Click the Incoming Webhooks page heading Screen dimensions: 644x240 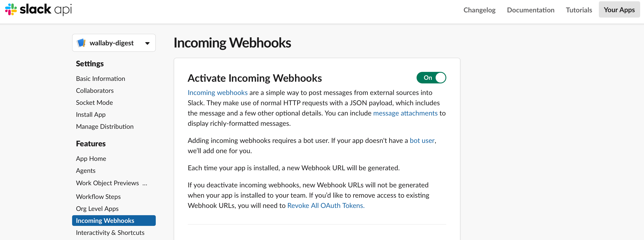[x=232, y=43]
